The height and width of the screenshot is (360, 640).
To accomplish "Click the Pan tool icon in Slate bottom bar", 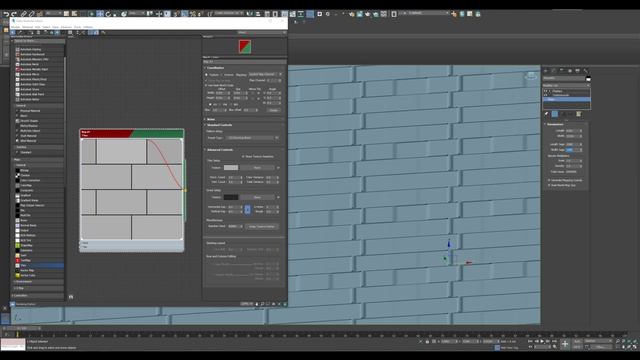I will (257, 304).
